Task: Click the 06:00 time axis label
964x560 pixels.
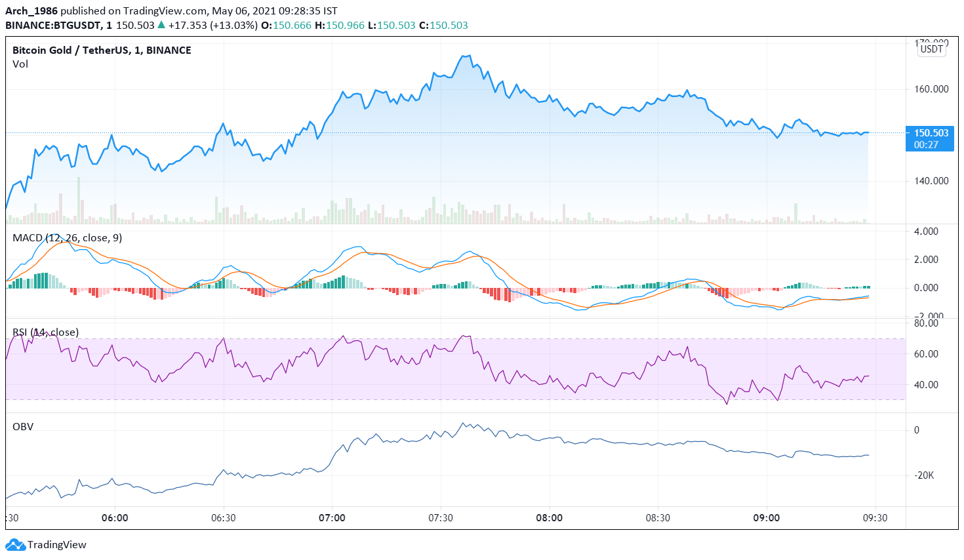Action: pos(115,518)
